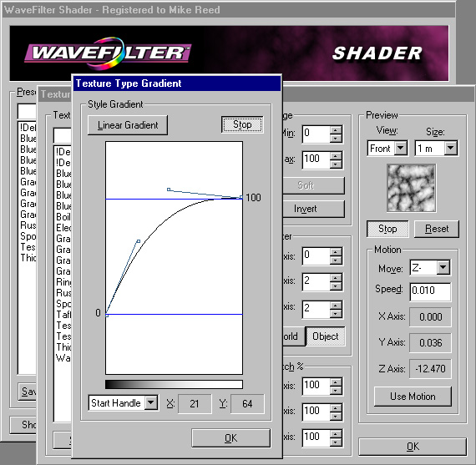Screen dimensions: 476x465
Task: Click the Invert button
Action: coord(313,209)
